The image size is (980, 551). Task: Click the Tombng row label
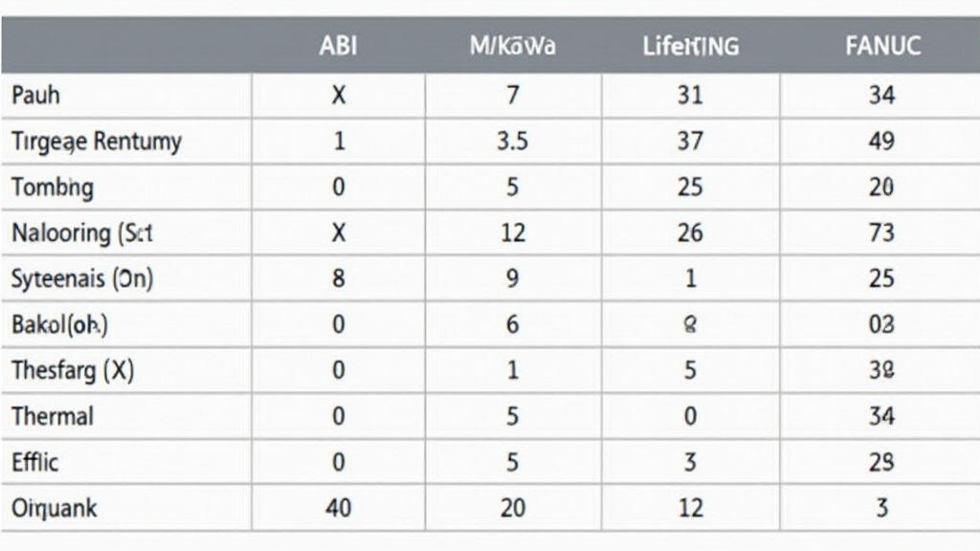53,187
